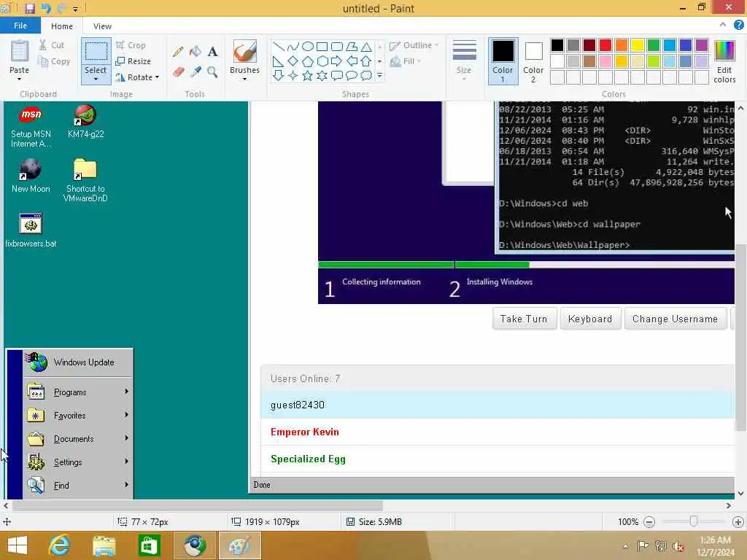
Task: Collapse the ribbon with chevron
Action: pyautogui.click(x=723, y=25)
